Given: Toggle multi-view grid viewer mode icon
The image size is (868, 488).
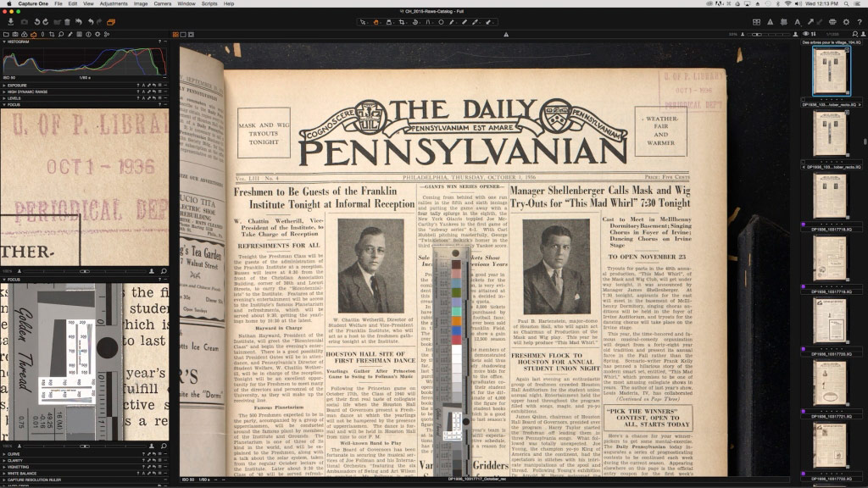Looking at the screenshot, I should click(756, 22).
